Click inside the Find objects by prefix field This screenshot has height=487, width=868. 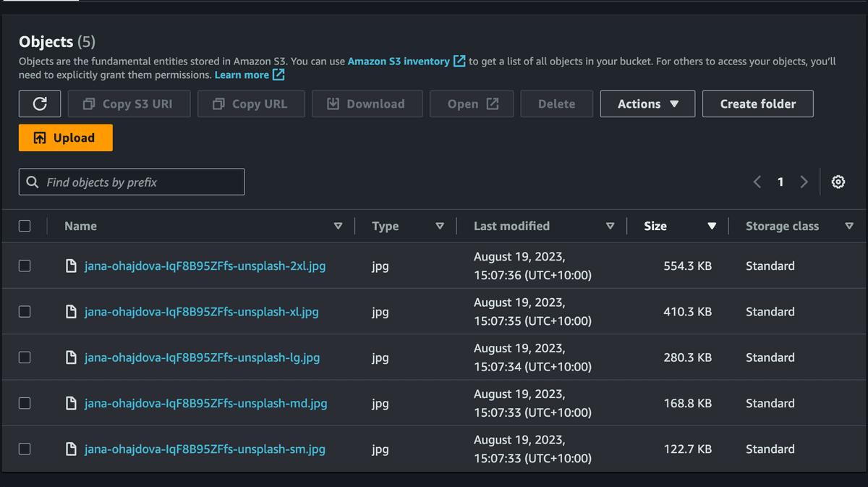[x=130, y=182]
